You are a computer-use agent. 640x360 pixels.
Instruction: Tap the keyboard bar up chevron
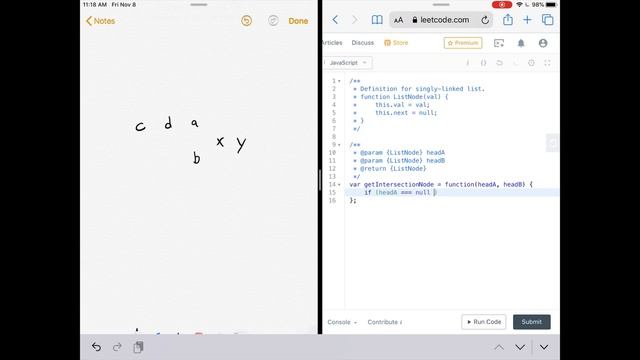point(499,347)
